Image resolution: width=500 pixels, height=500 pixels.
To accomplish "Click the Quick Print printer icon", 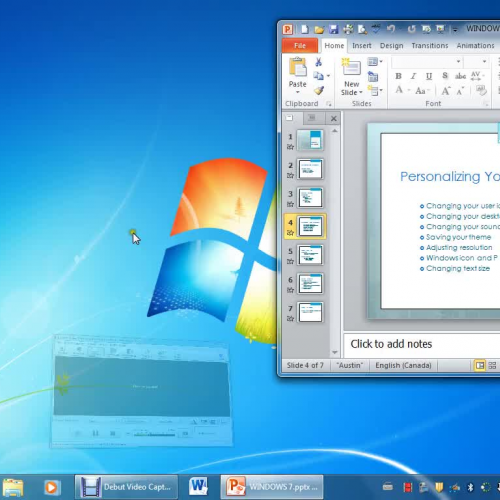I will [x=348, y=29].
